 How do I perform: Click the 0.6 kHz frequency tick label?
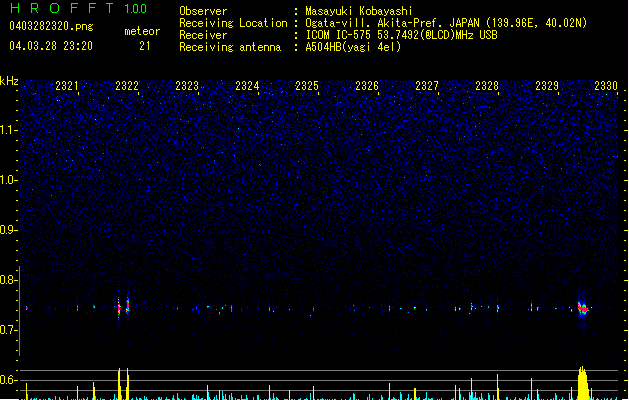pyautogui.click(x=9, y=380)
